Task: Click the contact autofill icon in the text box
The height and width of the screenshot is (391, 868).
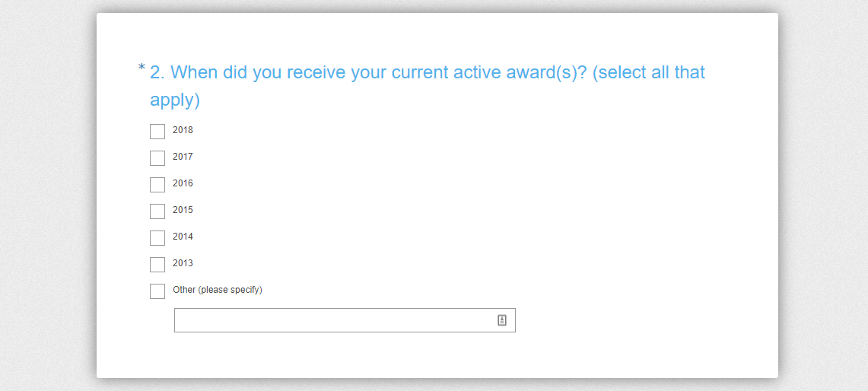Action: tap(501, 320)
